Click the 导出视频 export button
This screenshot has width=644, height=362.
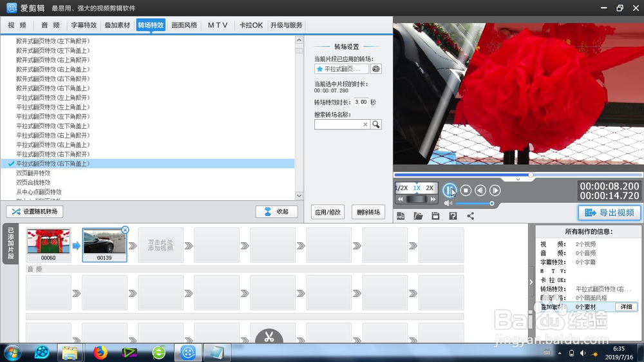coord(609,213)
